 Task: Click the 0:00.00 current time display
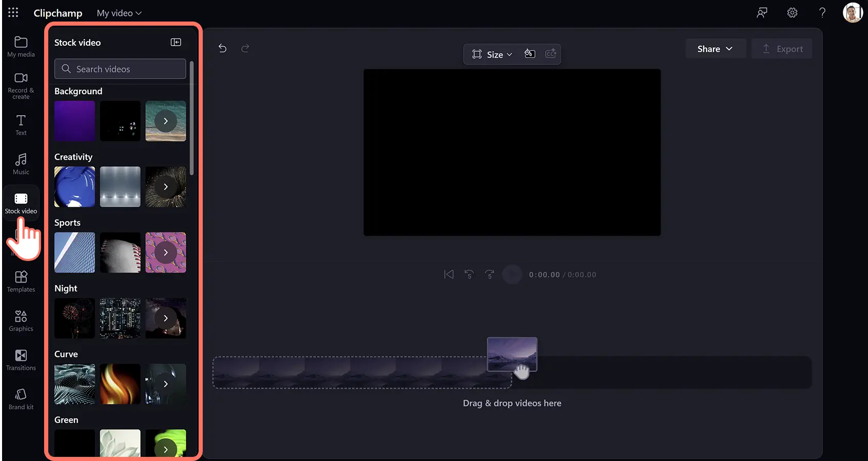(x=545, y=275)
